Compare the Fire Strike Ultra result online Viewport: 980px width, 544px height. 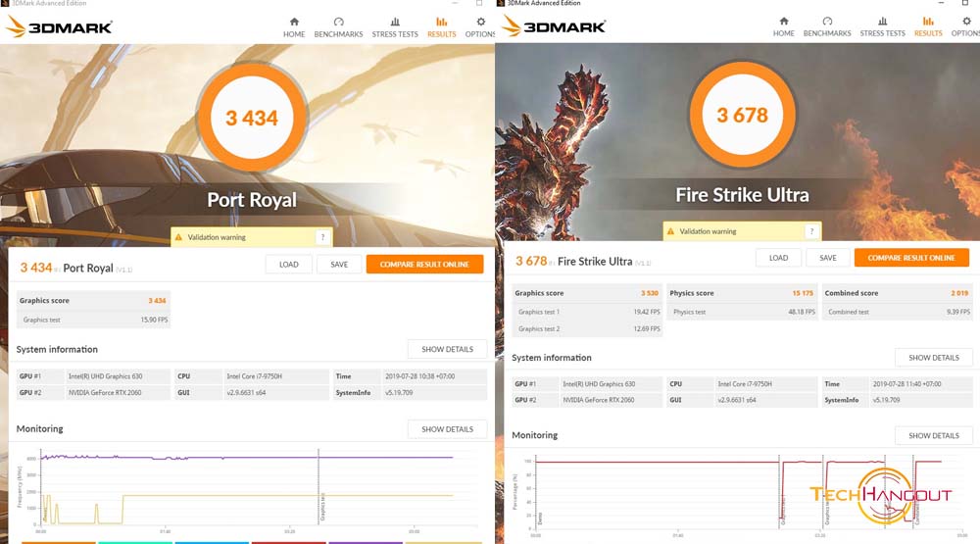point(911,258)
